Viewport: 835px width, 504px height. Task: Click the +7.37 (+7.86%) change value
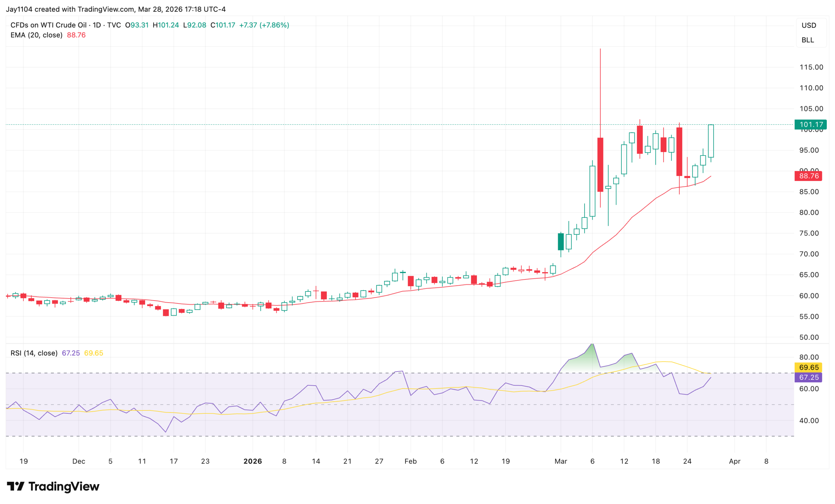[264, 25]
